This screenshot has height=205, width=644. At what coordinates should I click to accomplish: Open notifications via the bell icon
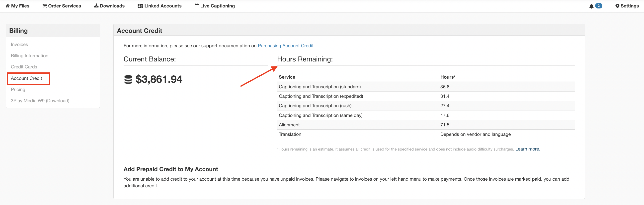tap(591, 6)
